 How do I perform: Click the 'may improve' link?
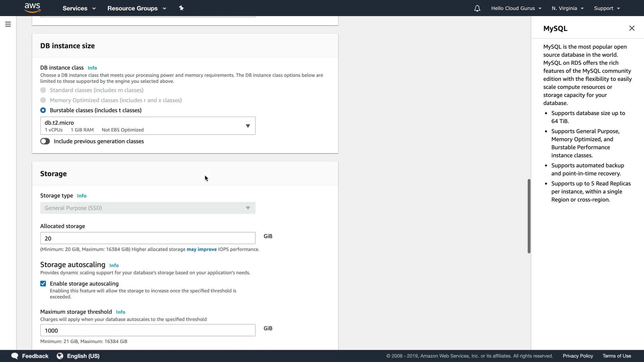click(x=202, y=249)
